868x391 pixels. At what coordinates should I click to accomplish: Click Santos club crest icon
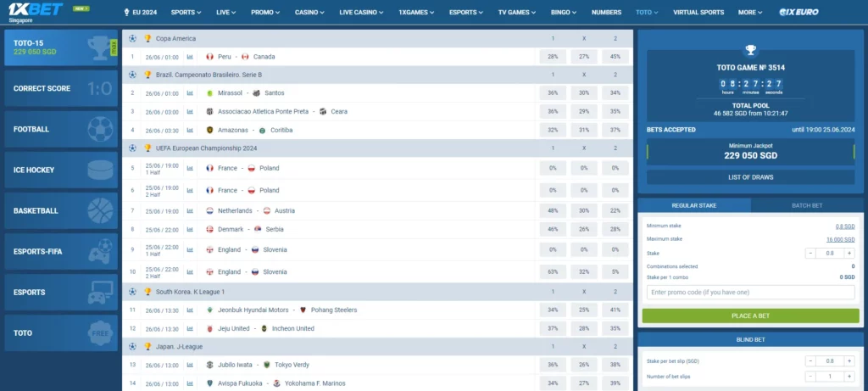[x=256, y=93]
